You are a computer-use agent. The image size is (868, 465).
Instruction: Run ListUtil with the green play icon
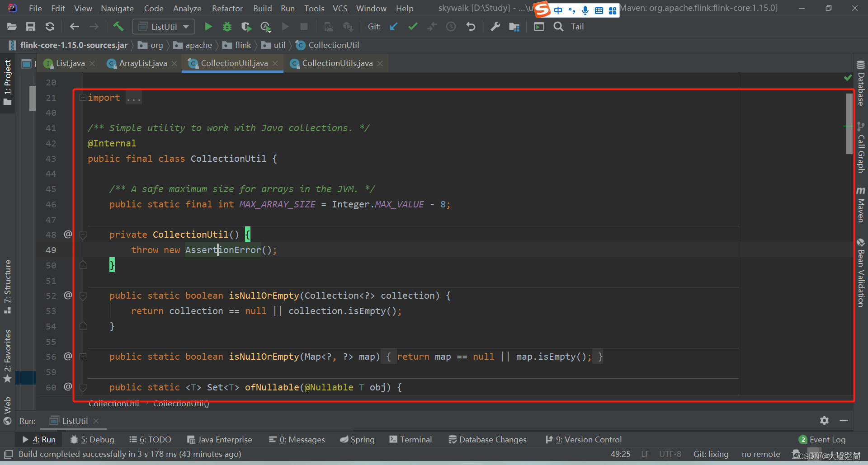208,27
